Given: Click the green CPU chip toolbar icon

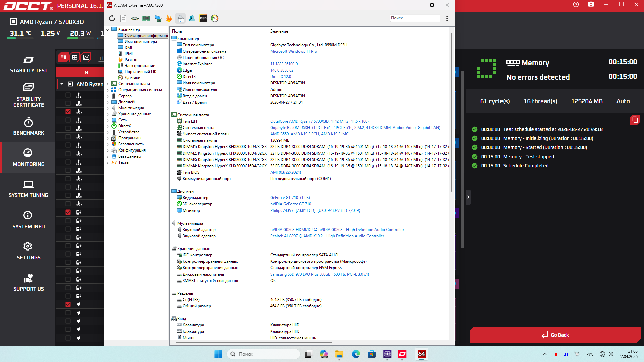Looking at the screenshot, I should coord(135,18).
